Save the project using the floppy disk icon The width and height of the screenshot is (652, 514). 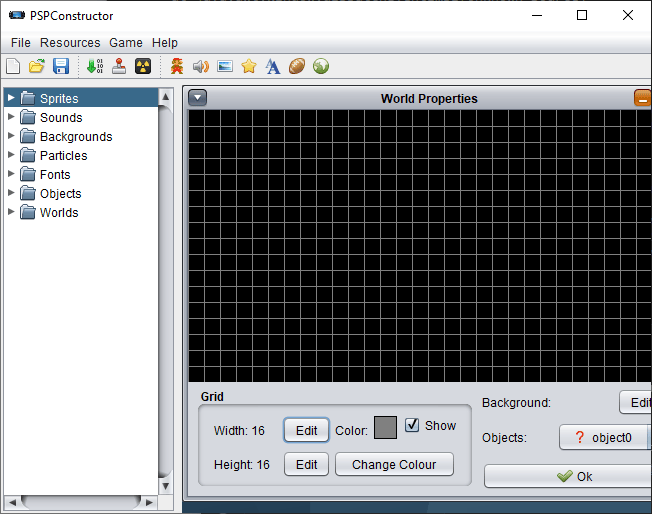point(61,67)
